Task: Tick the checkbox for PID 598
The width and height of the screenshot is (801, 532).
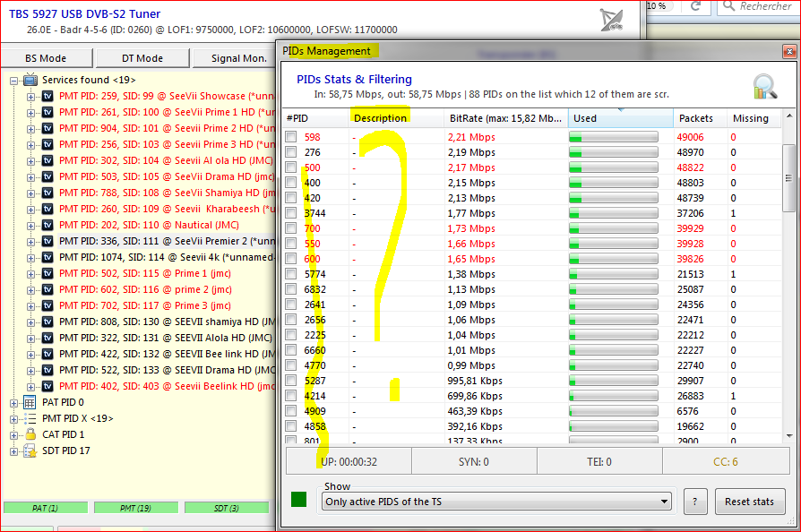Action: click(291, 137)
